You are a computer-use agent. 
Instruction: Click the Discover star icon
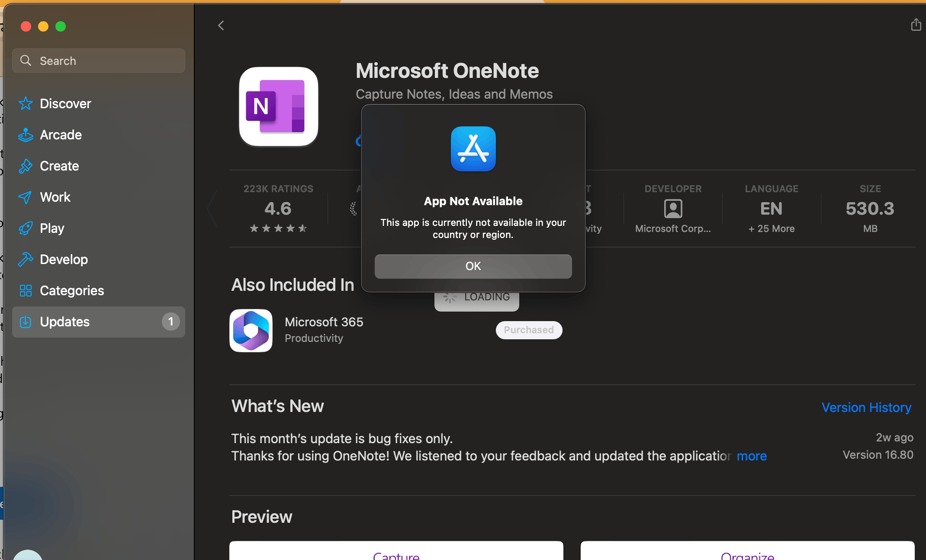tap(26, 103)
